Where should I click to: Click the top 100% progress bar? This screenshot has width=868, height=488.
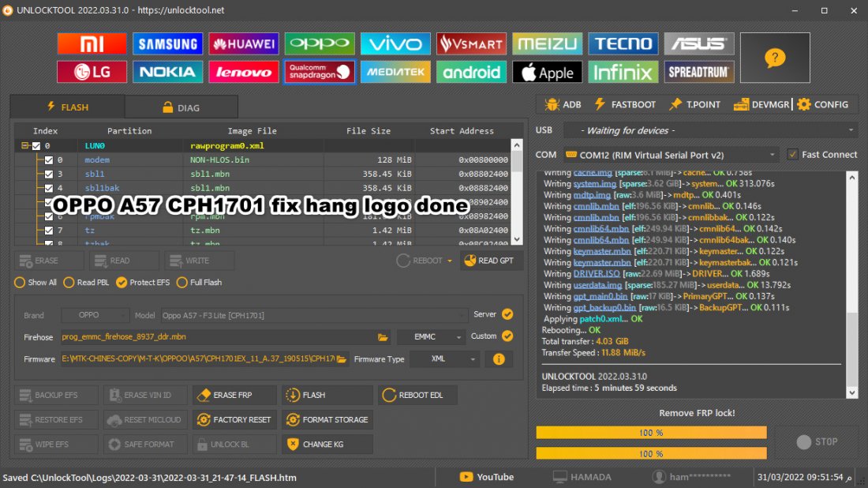(x=651, y=433)
